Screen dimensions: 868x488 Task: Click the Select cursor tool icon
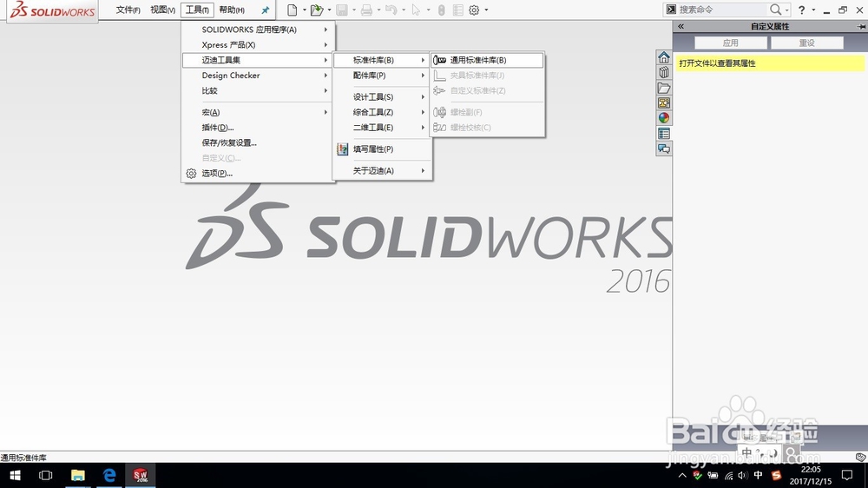417,10
